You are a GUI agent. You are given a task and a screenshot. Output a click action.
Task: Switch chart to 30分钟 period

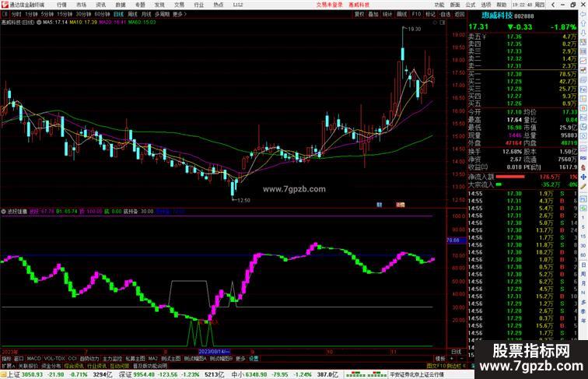83,14
